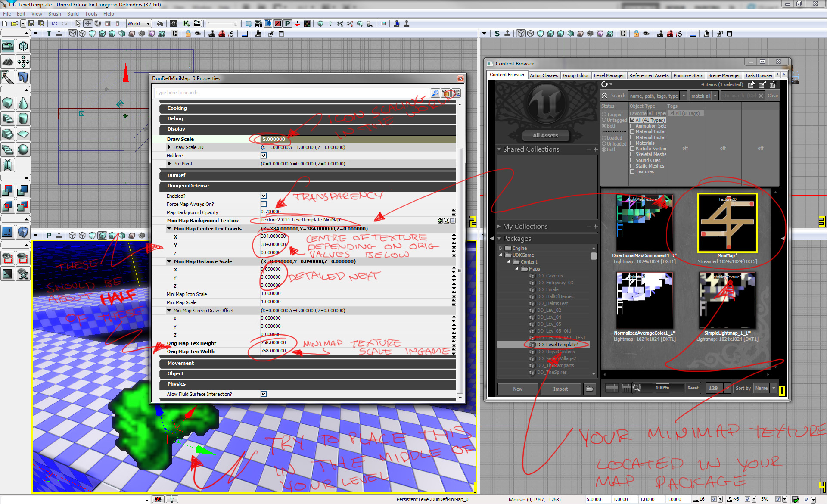Click the lock selected actors icon
Screen dimensions: 827x504
tap(188, 34)
